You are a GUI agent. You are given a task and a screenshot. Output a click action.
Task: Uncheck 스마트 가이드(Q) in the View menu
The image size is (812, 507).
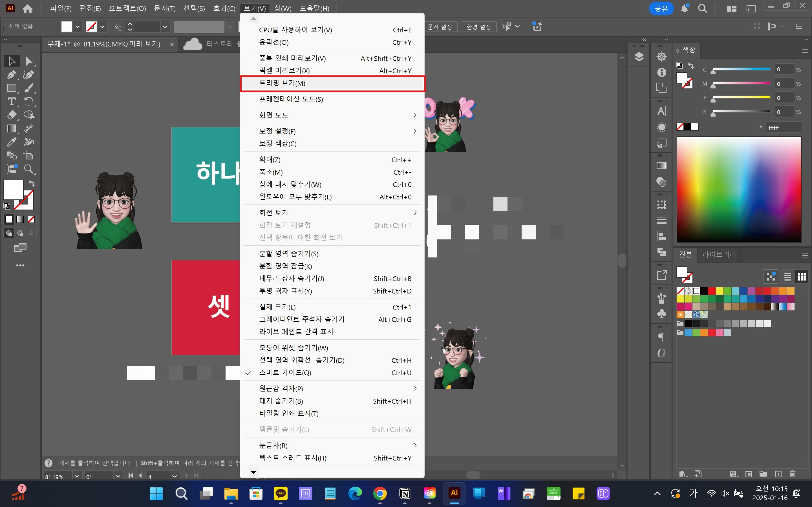[x=285, y=373]
